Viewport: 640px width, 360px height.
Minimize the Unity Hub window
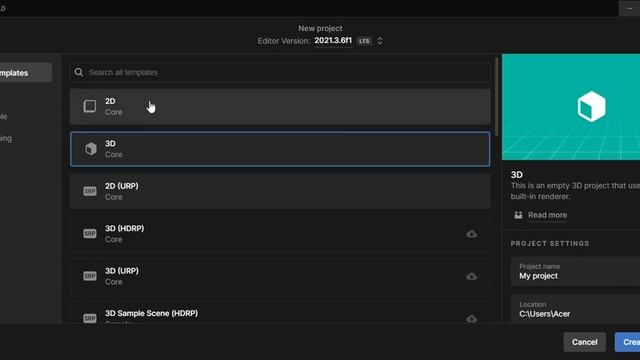pyautogui.click(x=629, y=9)
